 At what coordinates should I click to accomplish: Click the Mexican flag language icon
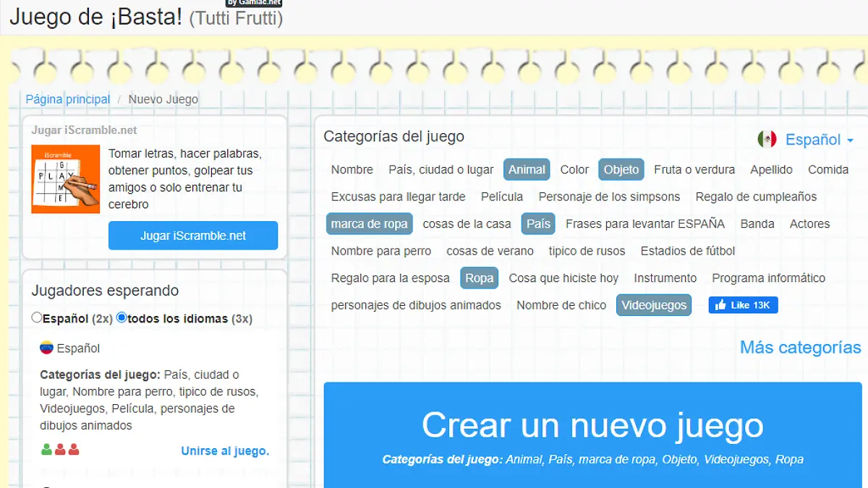[767, 140]
